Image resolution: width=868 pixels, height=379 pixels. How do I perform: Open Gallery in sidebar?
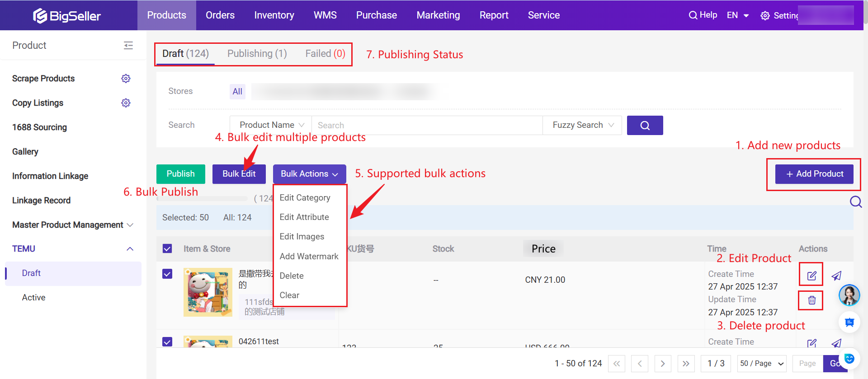click(25, 152)
